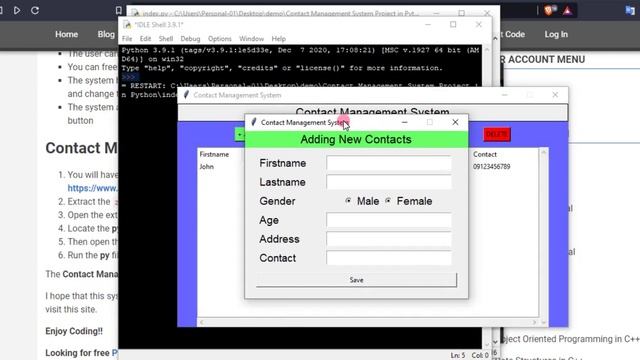Viewport: 640px width, 360px height.
Task: Click the translate icon at browser top right
Action: pyautogui.click(x=630, y=11)
